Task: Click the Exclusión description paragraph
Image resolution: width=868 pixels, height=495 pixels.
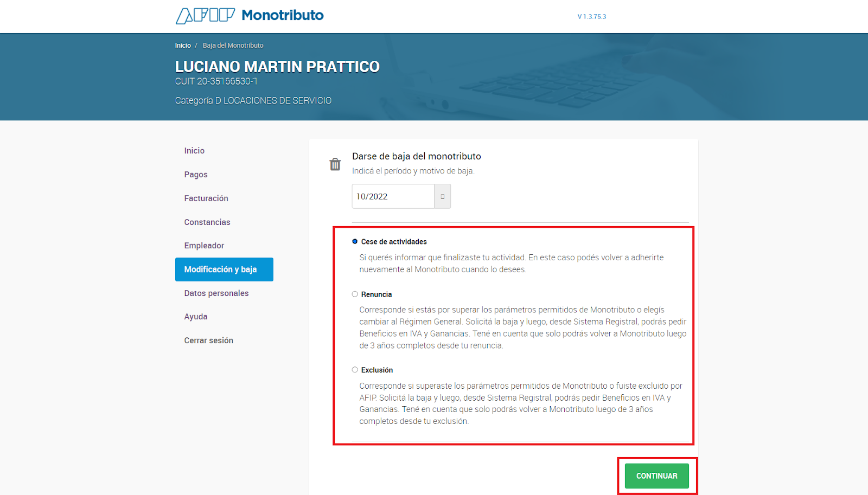Action: pos(521,403)
